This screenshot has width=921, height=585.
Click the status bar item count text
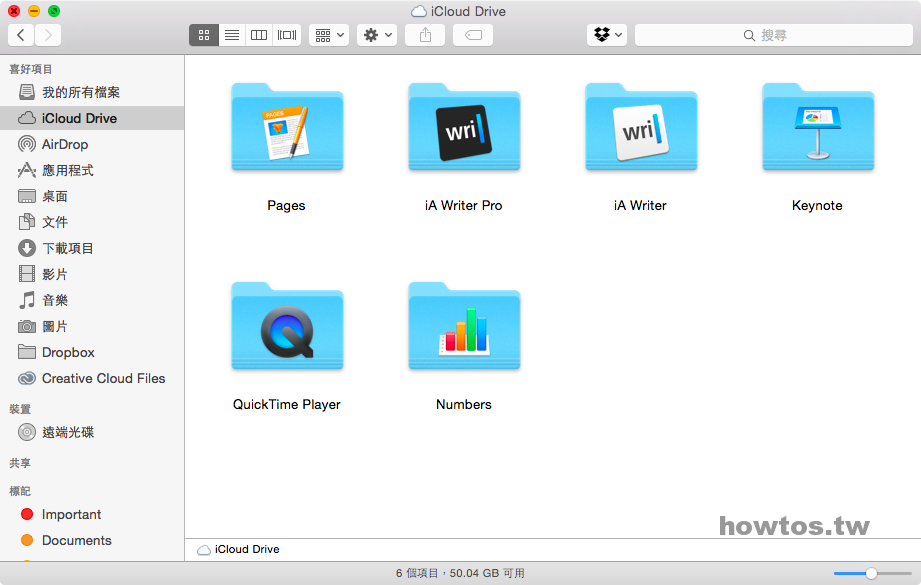(460, 573)
